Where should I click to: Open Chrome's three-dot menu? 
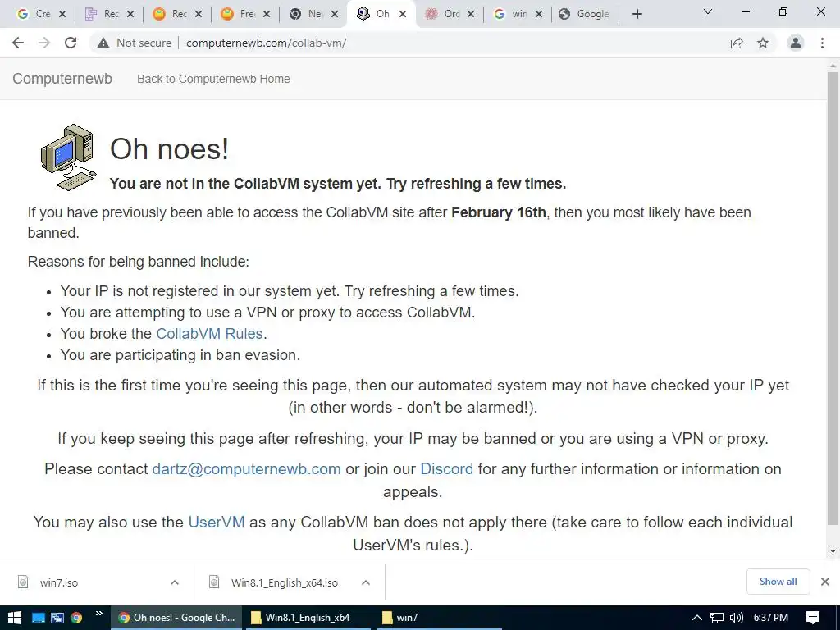click(822, 43)
